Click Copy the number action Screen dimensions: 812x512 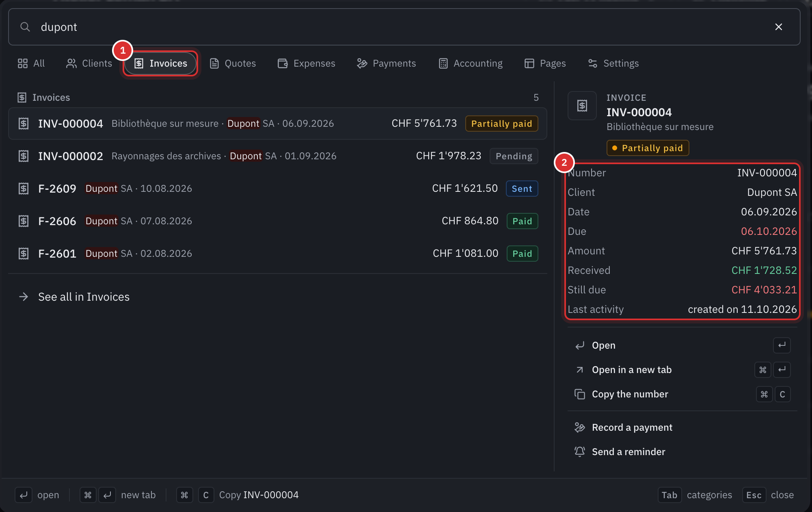[x=682, y=394]
